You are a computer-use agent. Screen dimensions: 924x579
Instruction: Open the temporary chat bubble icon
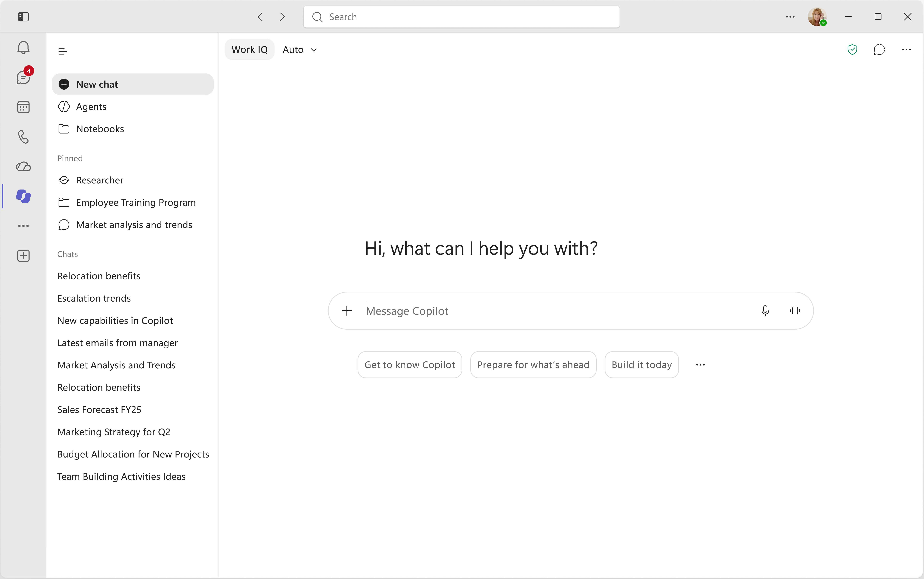[879, 49]
